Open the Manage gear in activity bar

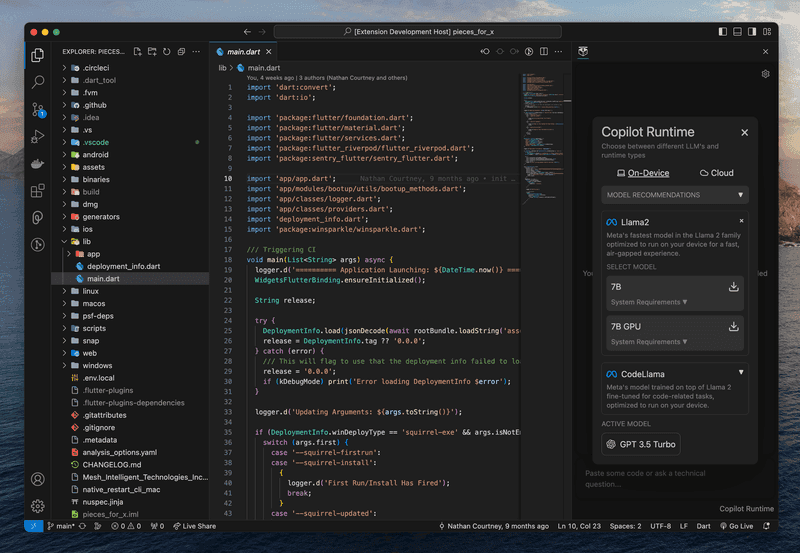tap(37, 506)
